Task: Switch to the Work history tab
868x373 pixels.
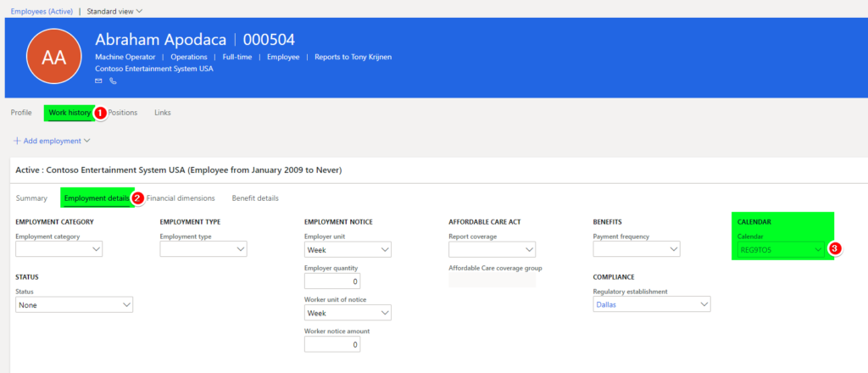Action: pyautogui.click(x=70, y=113)
